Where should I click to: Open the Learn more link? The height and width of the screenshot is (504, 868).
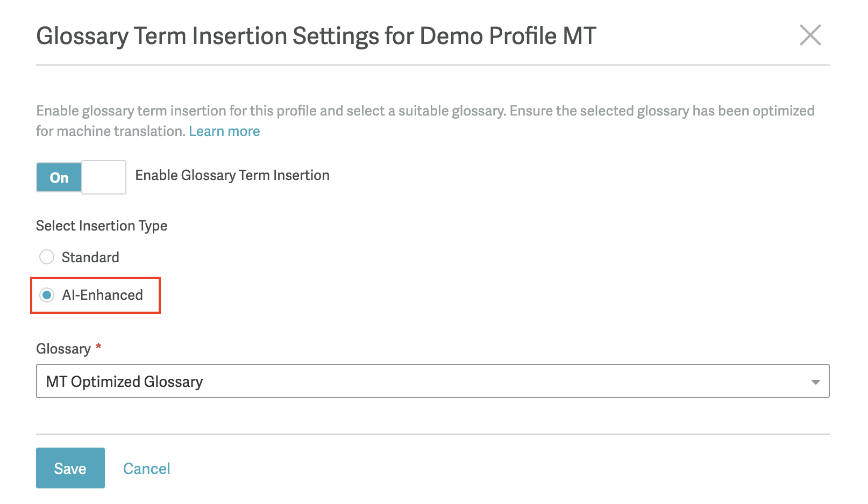(224, 131)
